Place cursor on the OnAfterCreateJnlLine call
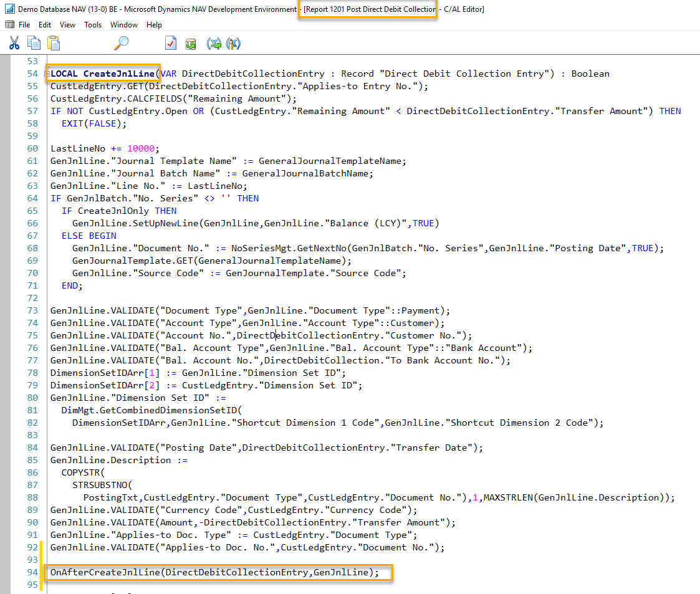Image resolution: width=700 pixels, height=594 pixels. [x=106, y=572]
